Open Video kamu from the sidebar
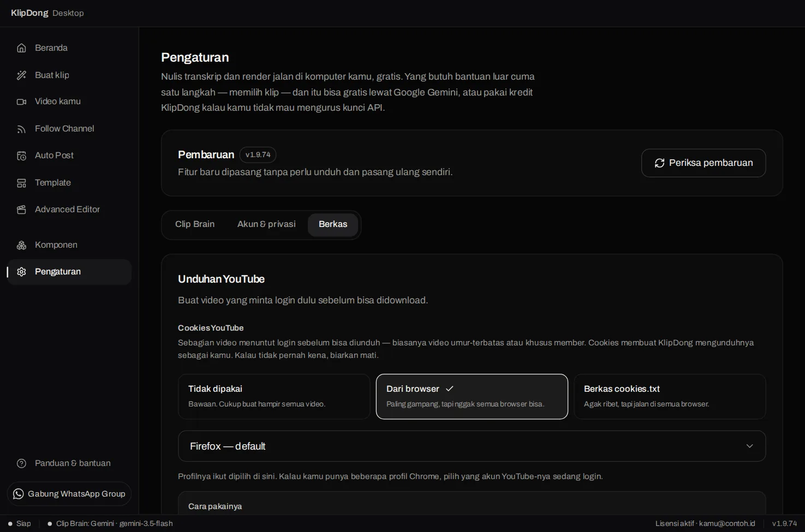Screen dimensions: 805x532 pyautogui.click(x=69, y=101)
